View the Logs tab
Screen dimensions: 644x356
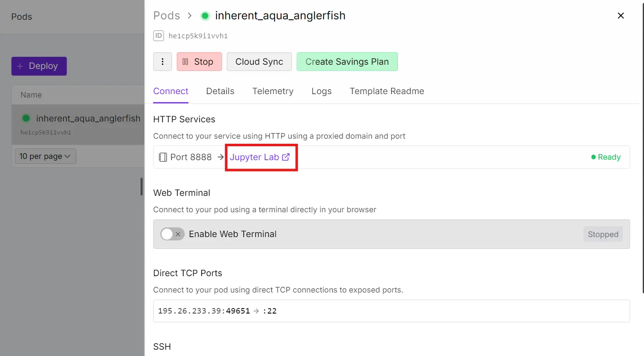point(321,91)
